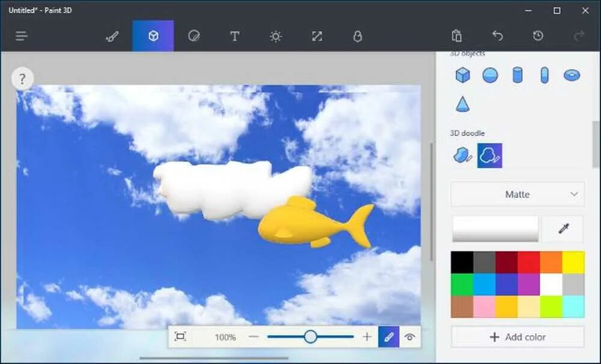Screen dimensions: 601x364
Task: Pick the lime green color swatch
Action: click(551, 306)
